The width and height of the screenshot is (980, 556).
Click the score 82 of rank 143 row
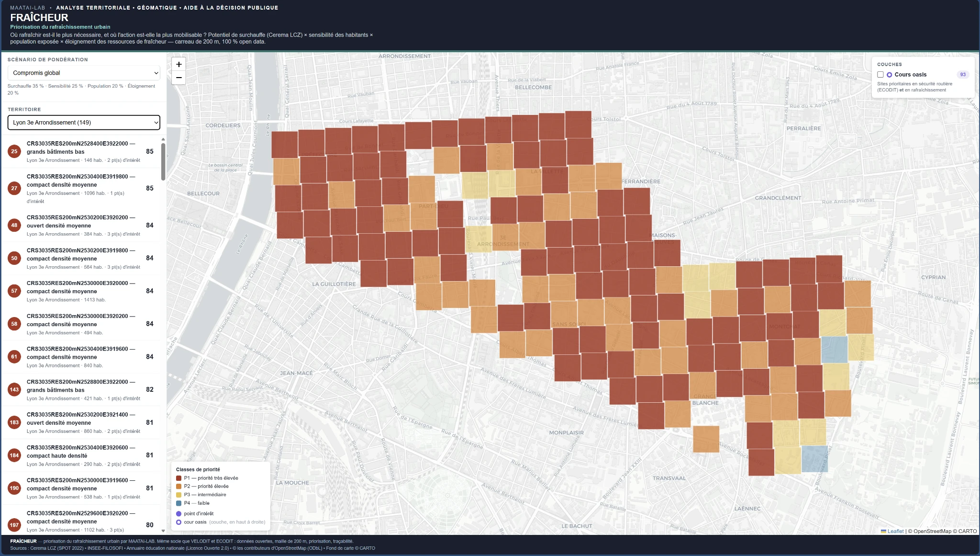point(150,389)
